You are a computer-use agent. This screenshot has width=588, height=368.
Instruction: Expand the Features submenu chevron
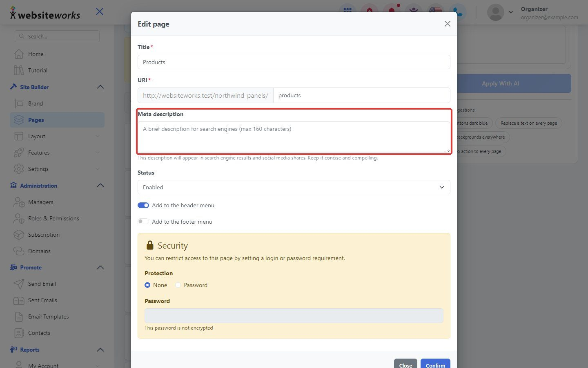98,153
